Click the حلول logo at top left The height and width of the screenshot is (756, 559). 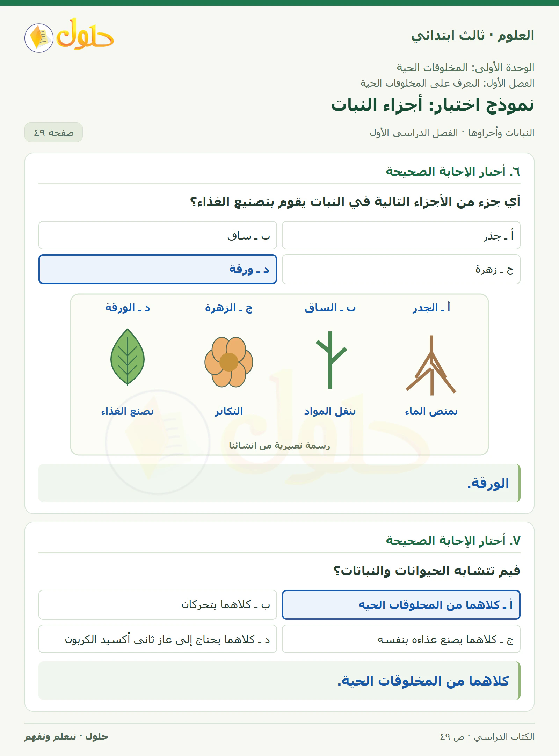(x=69, y=35)
